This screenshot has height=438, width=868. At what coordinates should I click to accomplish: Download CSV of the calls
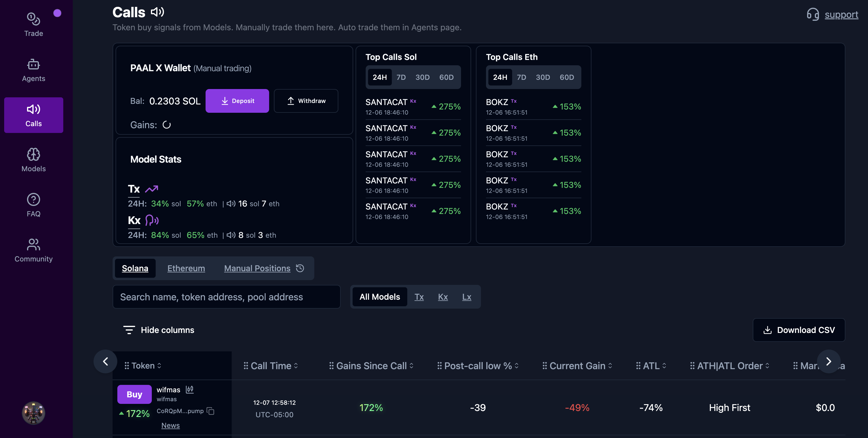[x=798, y=330]
